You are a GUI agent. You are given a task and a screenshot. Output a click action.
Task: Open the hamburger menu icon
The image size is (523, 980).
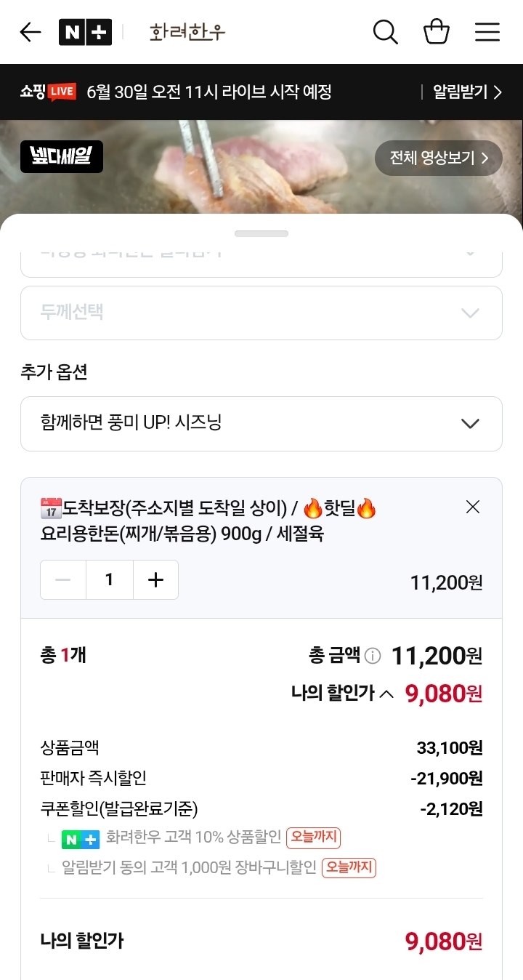(487, 32)
